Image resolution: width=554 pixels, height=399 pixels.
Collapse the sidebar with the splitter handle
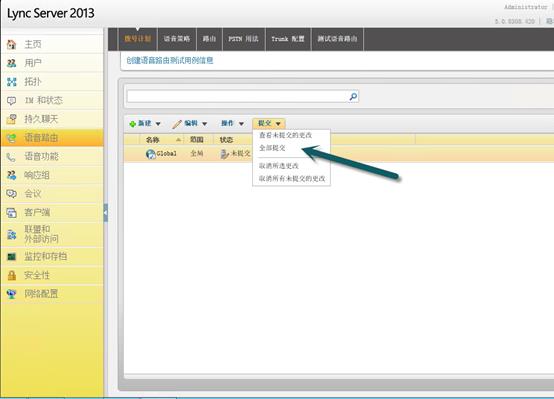(x=106, y=213)
